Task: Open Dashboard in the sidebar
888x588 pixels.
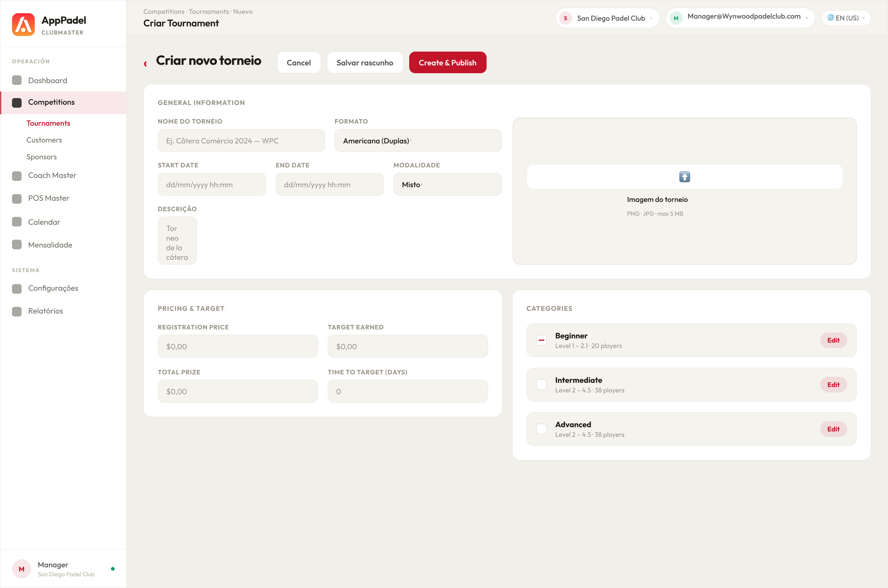Action: pyautogui.click(x=63, y=80)
